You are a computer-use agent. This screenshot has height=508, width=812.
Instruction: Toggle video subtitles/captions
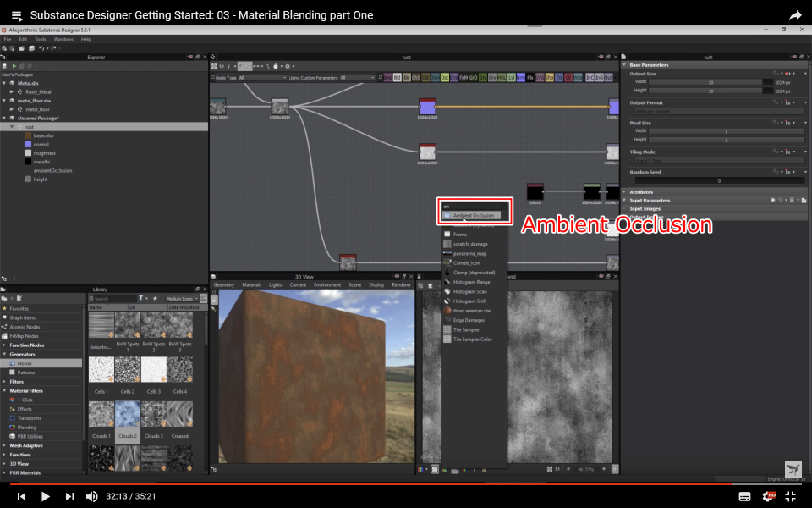[744, 497]
